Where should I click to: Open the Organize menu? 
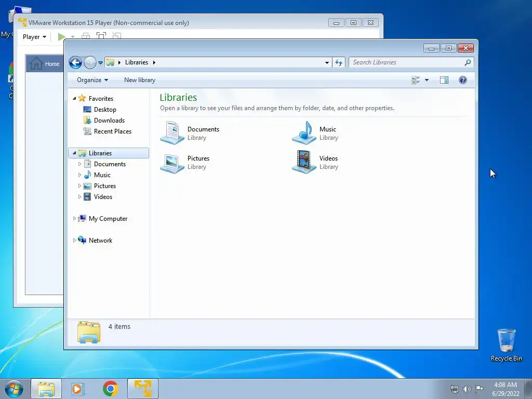pyautogui.click(x=92, y=80)
